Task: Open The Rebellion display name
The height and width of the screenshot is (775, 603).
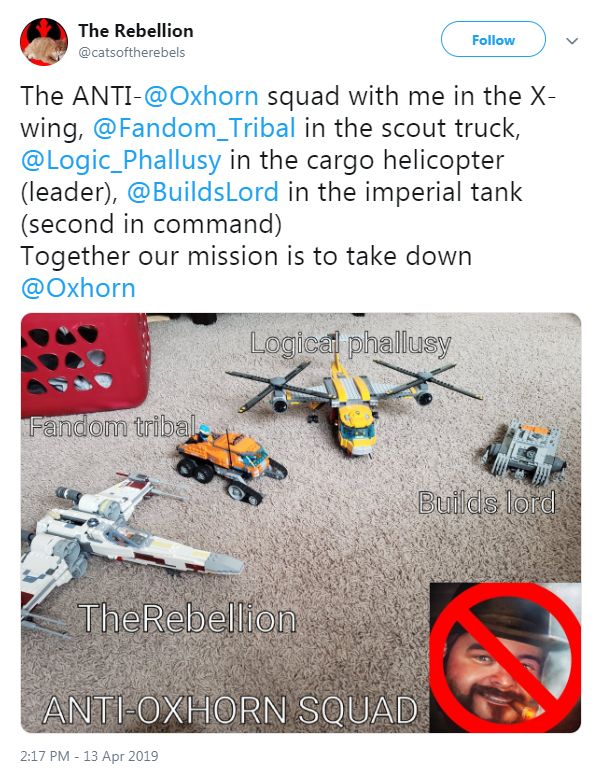Action: click(x=135, y=31)
